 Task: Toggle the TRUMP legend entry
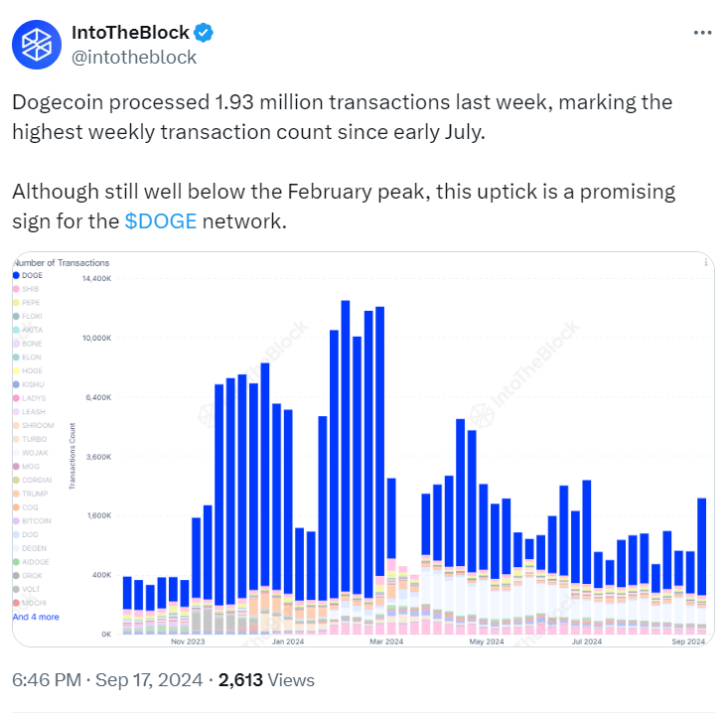(33, 493)
